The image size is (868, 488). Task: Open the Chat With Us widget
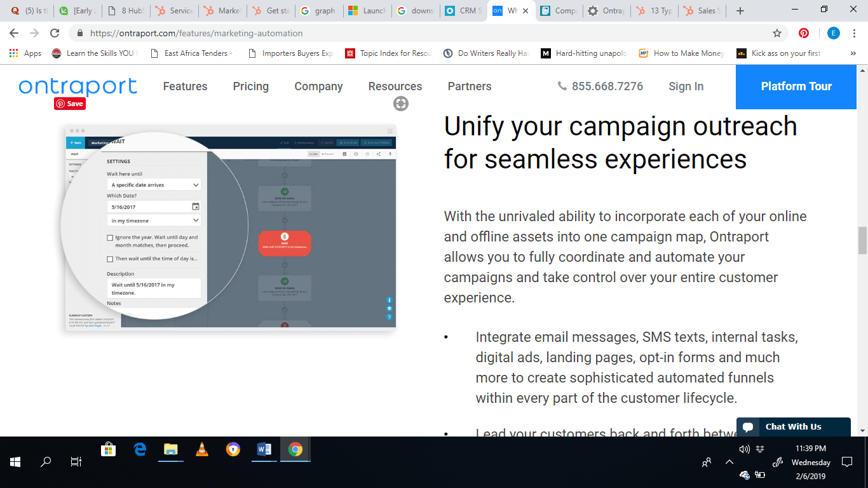(793, 427)
